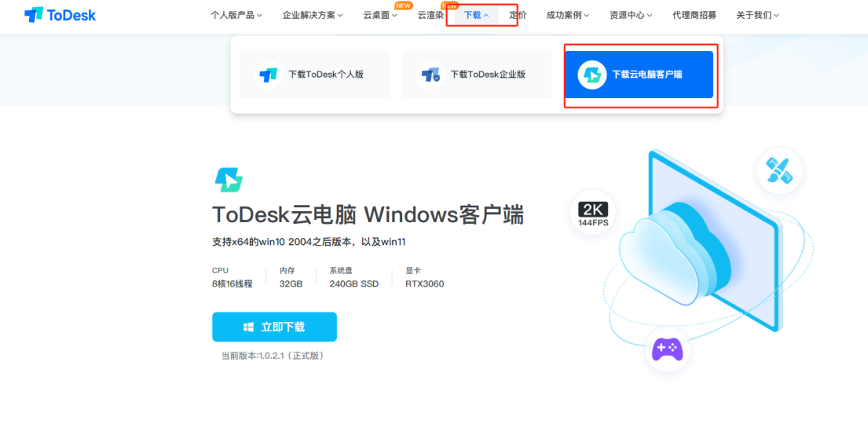Expand the 企业解决方案 menu
Image resolution: width=868 pixels, height=424 pixels.
pos(313,15)
